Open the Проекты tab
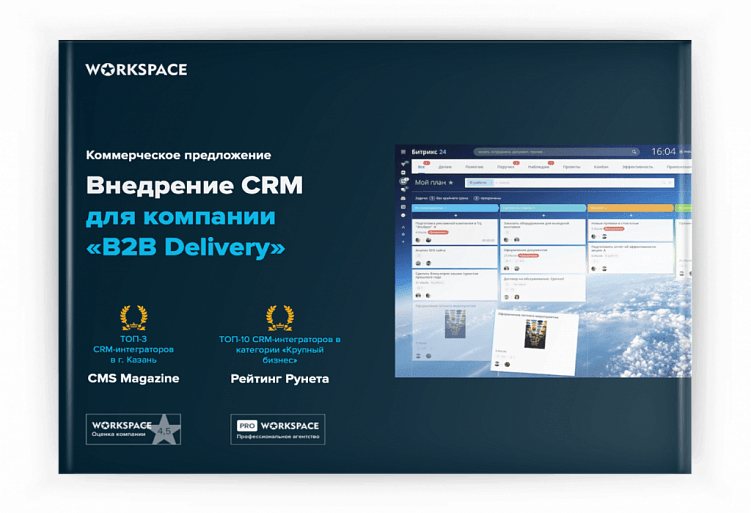 pos(571,166)
